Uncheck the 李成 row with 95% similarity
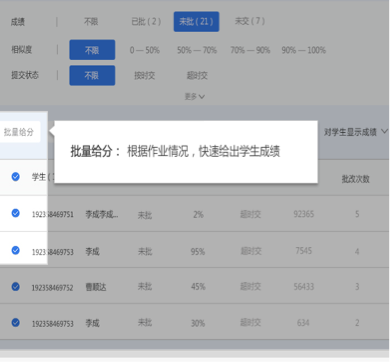The height and width of the screenshot is (362, 390). point(15,250)
